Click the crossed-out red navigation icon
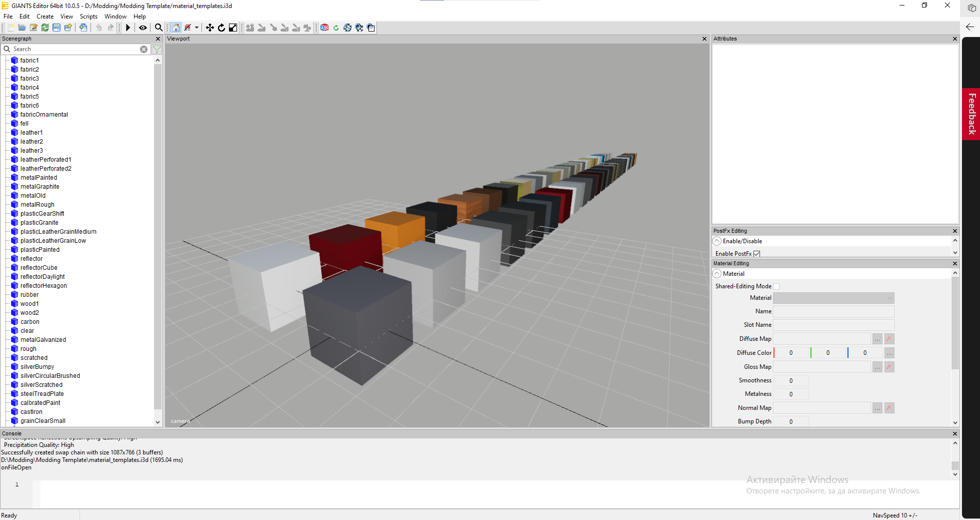 [187, 28]
